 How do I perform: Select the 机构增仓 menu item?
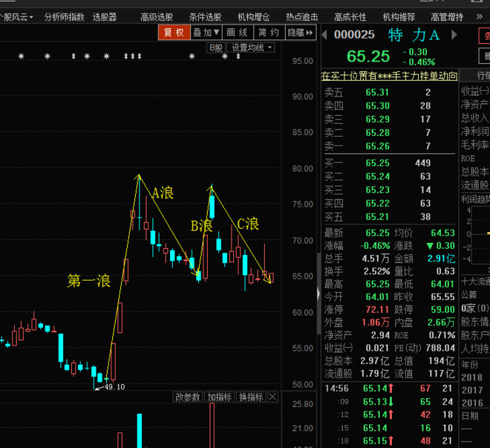(253, 17)
